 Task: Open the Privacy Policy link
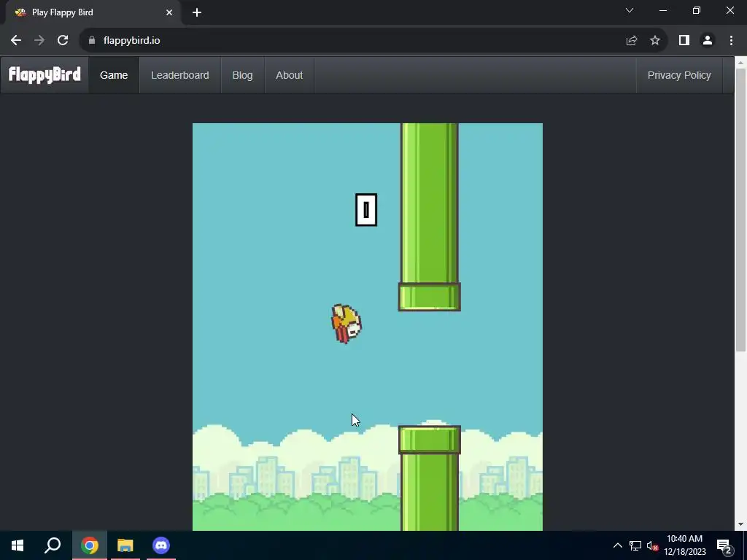[679, 75]
